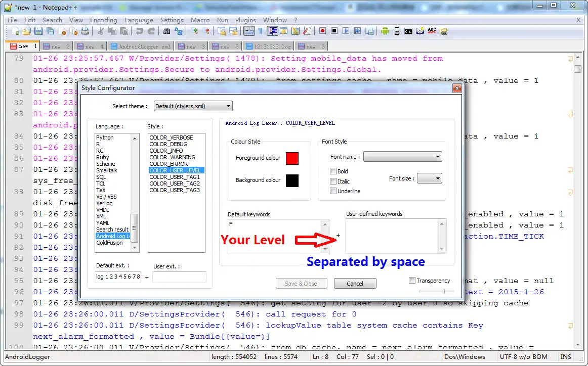Open Find using the binoculars icon

[167, 31]
